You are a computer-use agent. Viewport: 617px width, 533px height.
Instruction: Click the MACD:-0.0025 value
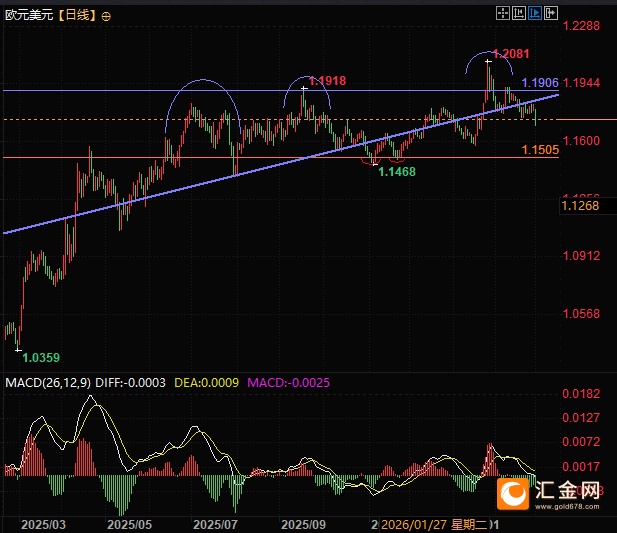288,383
